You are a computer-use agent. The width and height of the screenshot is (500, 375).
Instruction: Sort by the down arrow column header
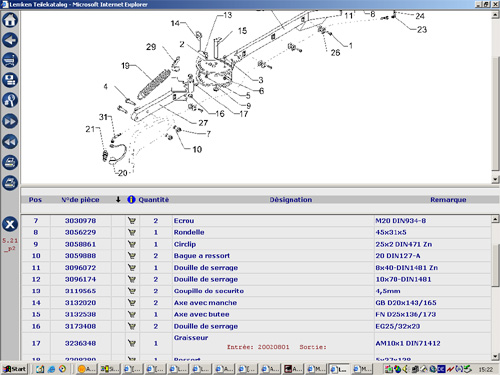[x=118, y=200]
